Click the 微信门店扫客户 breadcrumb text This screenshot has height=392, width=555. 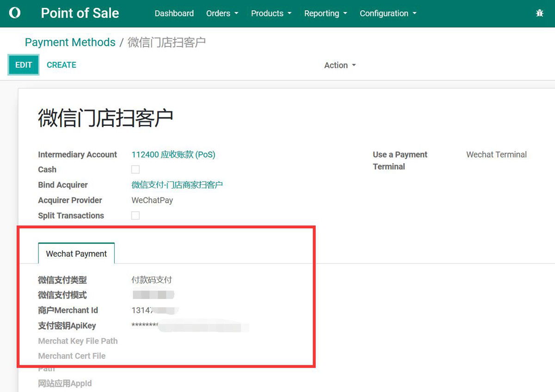coord(166,42)
